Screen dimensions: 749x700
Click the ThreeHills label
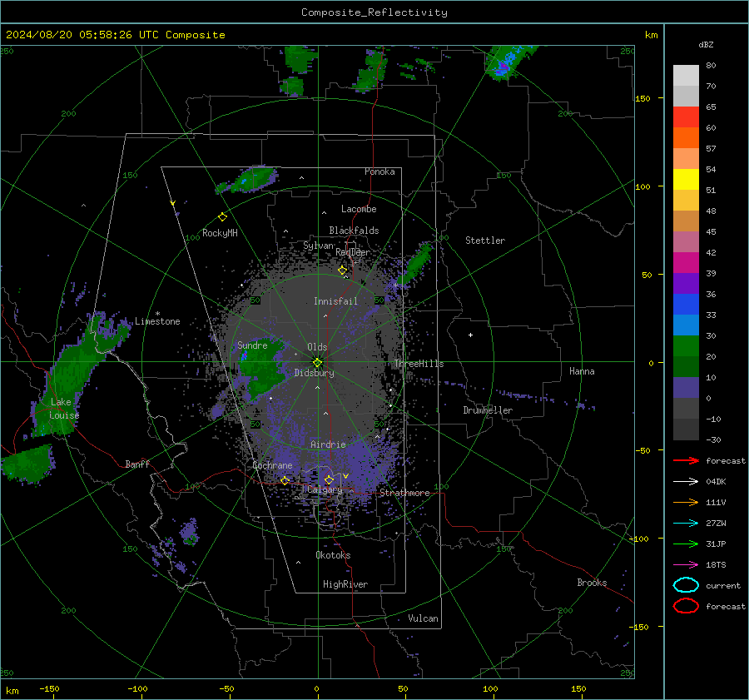tap(419, 364)
